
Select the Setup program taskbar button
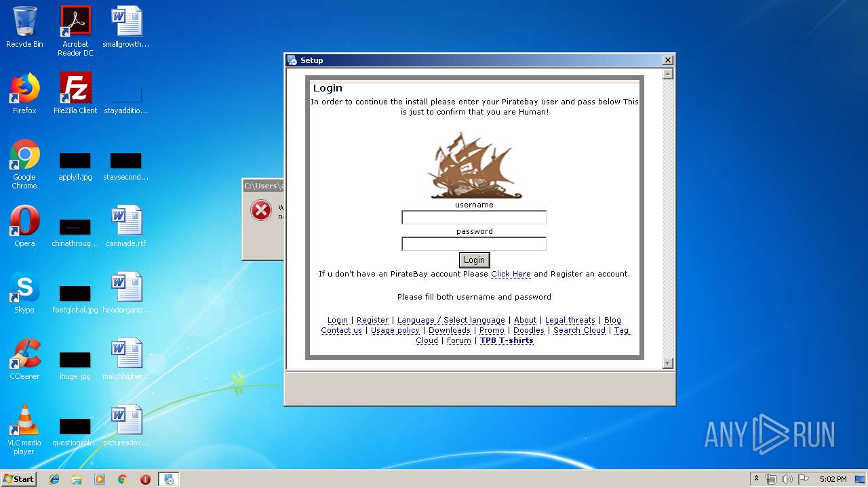click(168, 479)
